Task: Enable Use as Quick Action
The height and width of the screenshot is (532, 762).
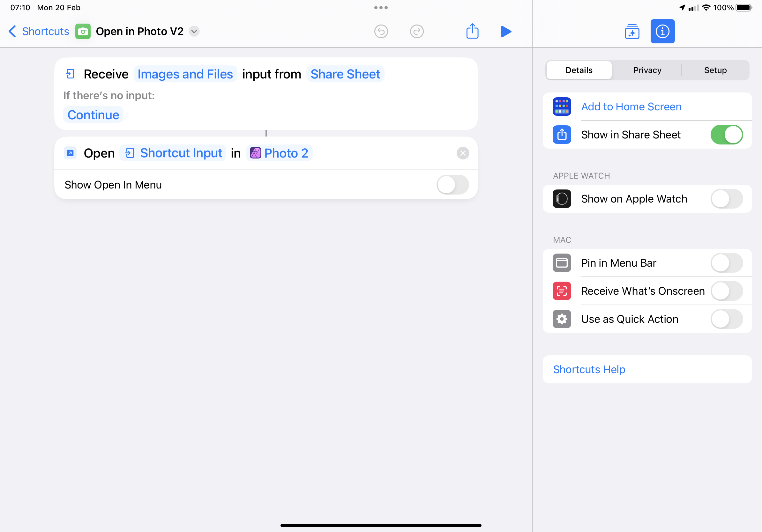Action: pos(727,319)
